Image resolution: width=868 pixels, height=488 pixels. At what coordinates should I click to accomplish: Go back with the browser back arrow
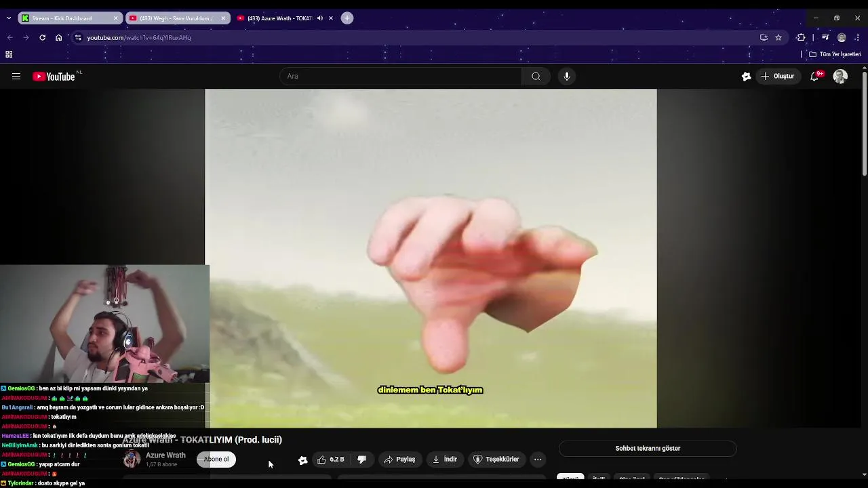click(x=9, y=38)
